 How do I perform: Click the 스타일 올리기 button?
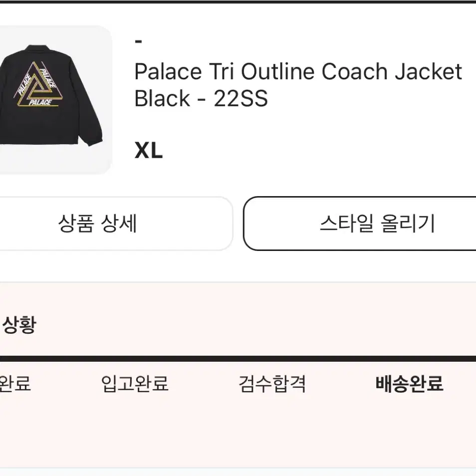pyautogui.click(x=360, y=224)
